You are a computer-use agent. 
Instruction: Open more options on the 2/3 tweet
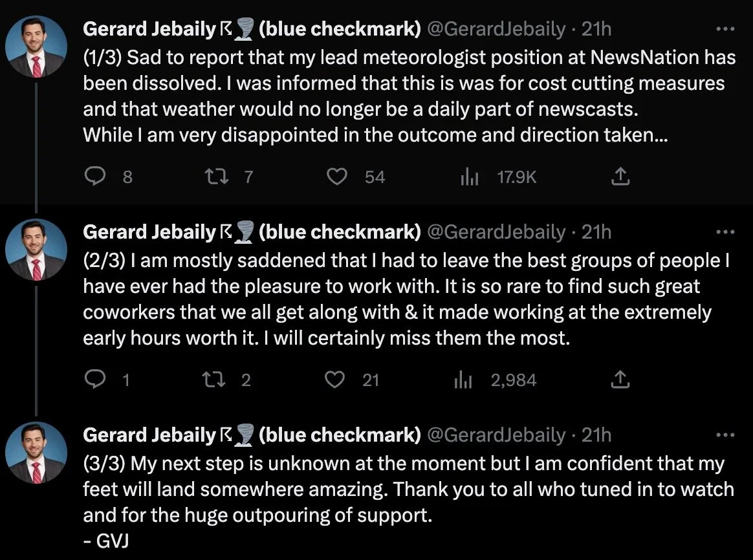[x=725, y=232]
